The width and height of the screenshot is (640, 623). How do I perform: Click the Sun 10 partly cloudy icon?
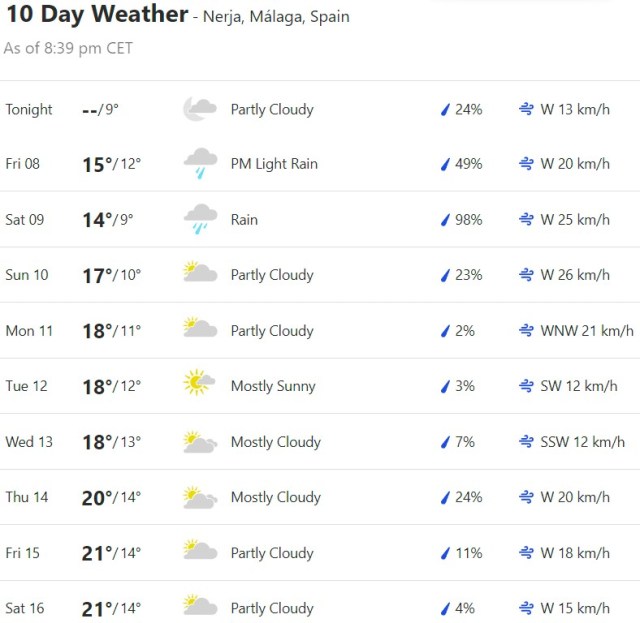coord(200,274)
